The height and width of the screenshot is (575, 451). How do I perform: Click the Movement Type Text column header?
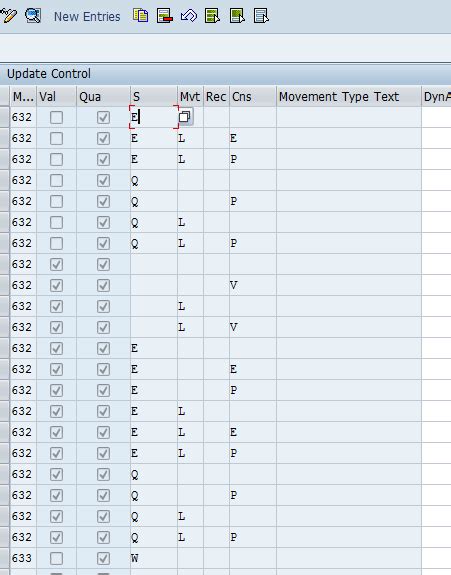349,96
